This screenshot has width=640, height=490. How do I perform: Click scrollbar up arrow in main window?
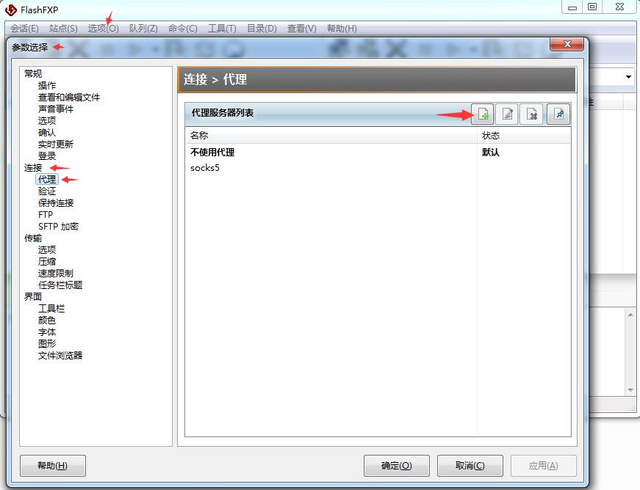point(631,315)
